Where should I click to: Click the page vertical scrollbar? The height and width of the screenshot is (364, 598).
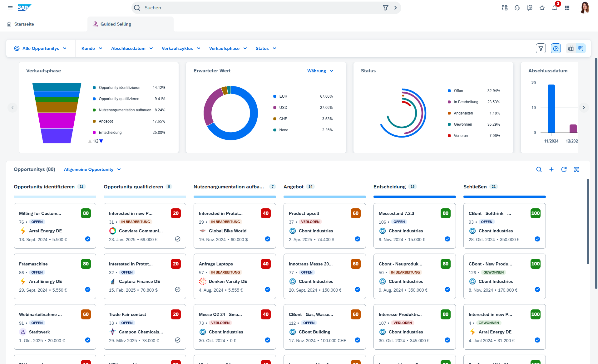tap(596, 173)
